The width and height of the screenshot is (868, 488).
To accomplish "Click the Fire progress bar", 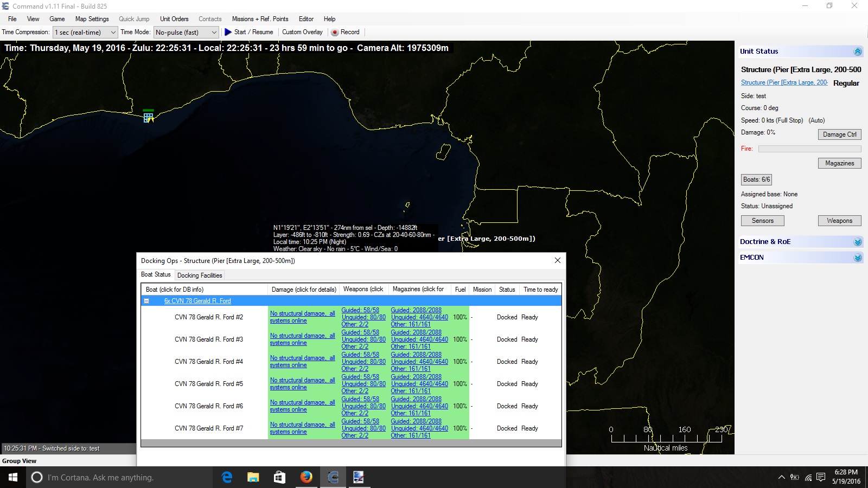I will tap(809, 149).
